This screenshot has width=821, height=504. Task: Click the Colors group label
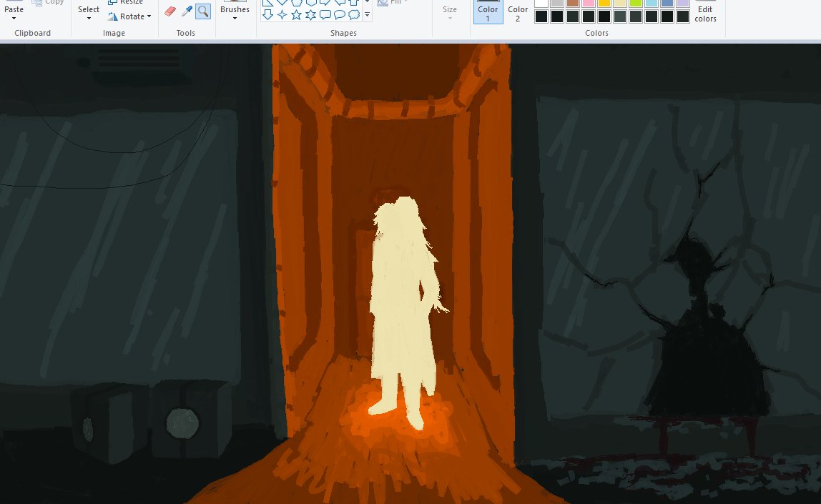596,33
